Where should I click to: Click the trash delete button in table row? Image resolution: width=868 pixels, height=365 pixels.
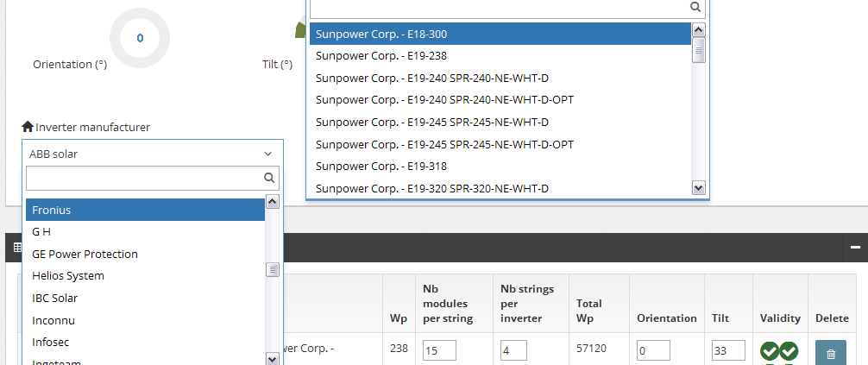point(830,353)
